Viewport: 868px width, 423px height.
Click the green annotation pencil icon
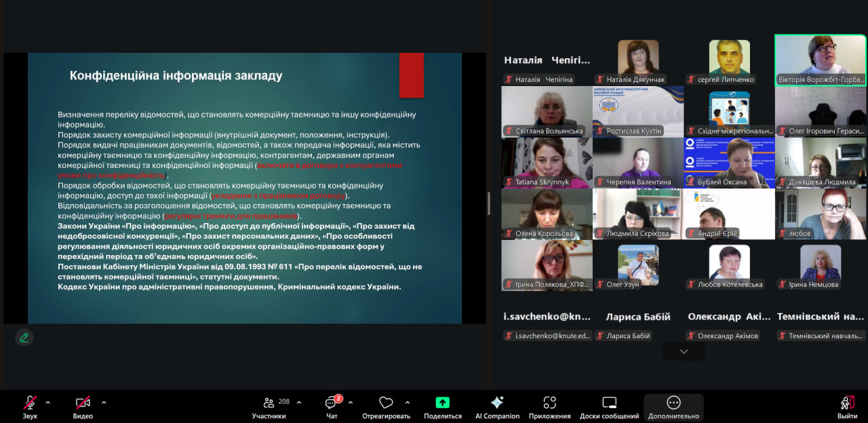click(24, 337)
